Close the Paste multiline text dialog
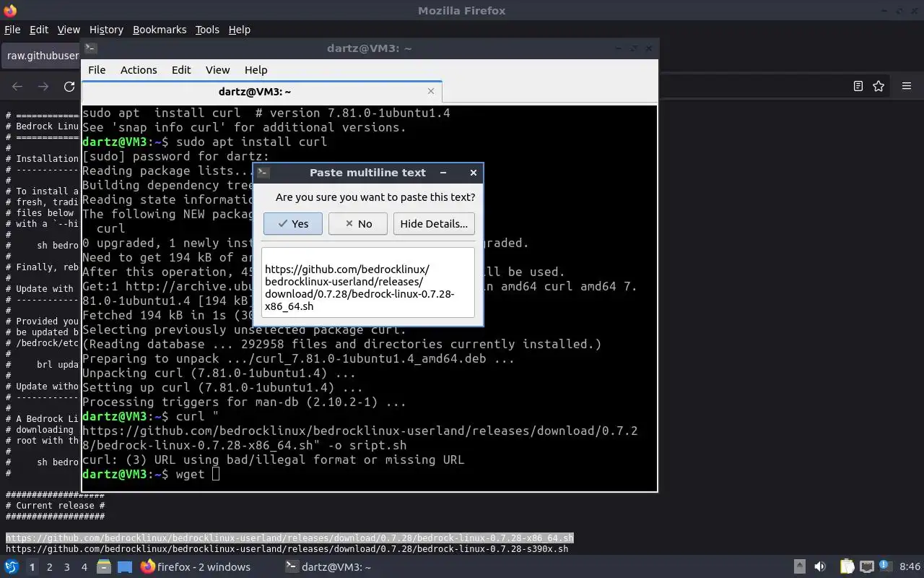924x578 pixels. [x=473, y=173]
